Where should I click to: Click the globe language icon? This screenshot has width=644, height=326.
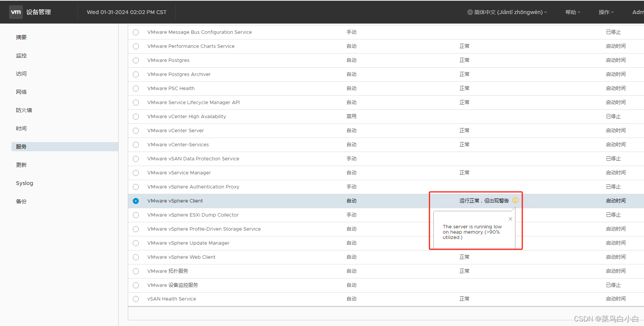click(470, 12)
